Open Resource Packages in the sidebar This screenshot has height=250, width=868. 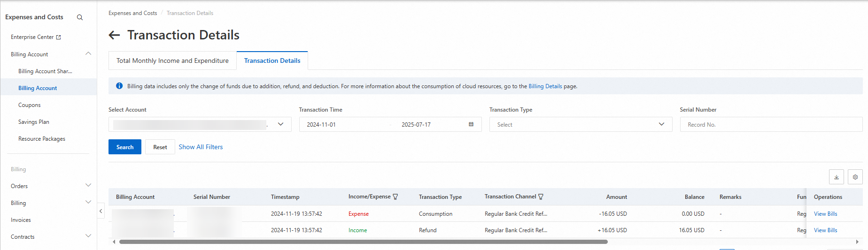point(41,139)
